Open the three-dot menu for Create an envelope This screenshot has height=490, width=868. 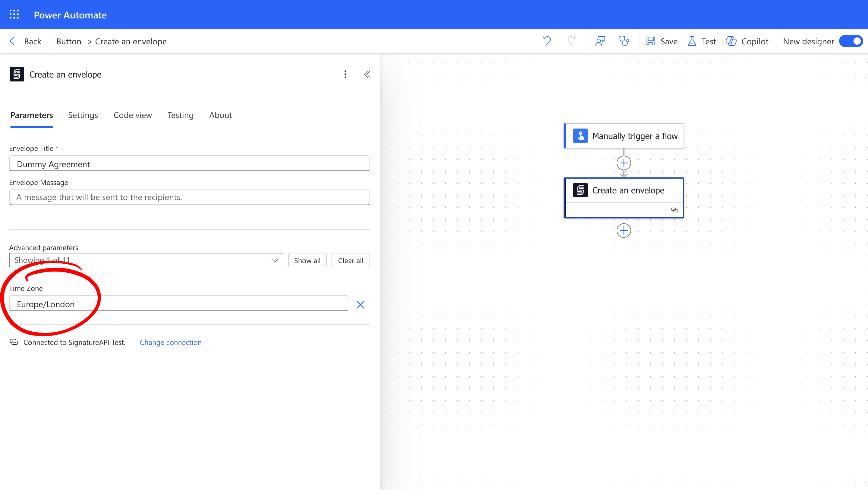(x=345, y=74)
